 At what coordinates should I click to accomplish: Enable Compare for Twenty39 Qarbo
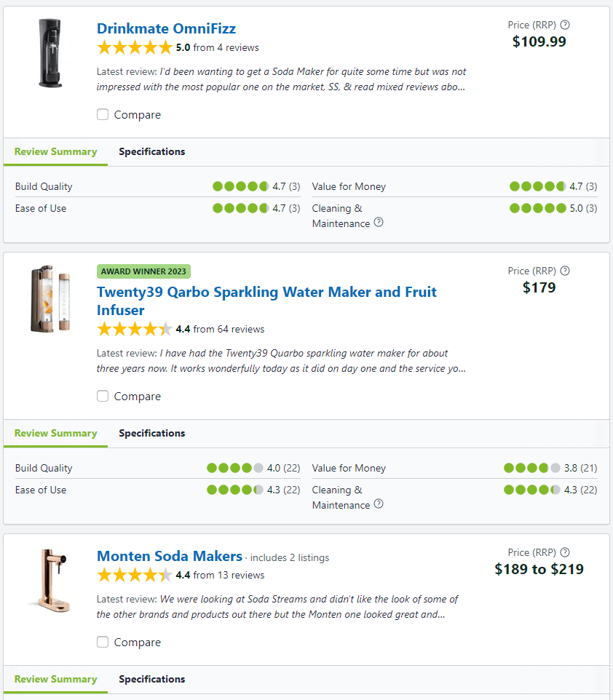pos(103,397)
